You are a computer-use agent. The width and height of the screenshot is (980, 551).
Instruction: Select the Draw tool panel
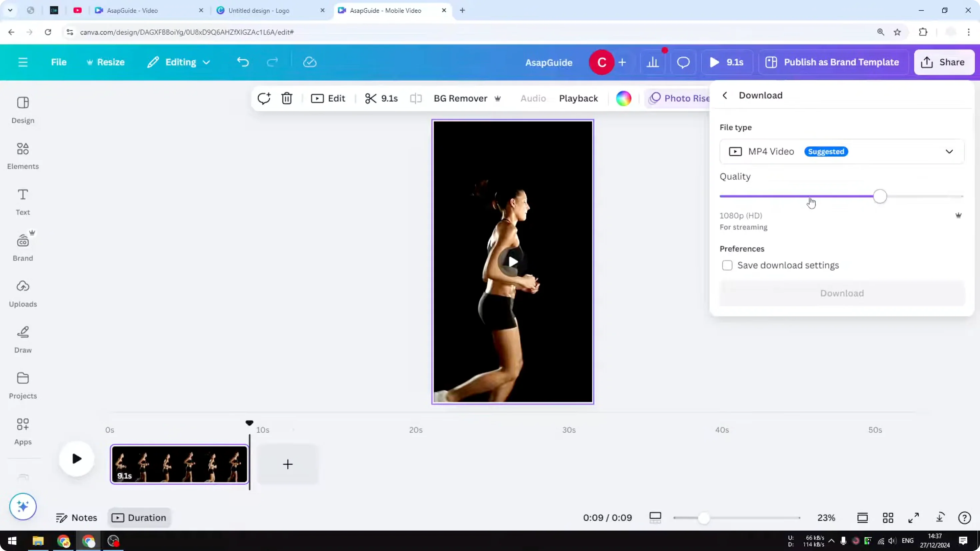click(x=22, y=338)
